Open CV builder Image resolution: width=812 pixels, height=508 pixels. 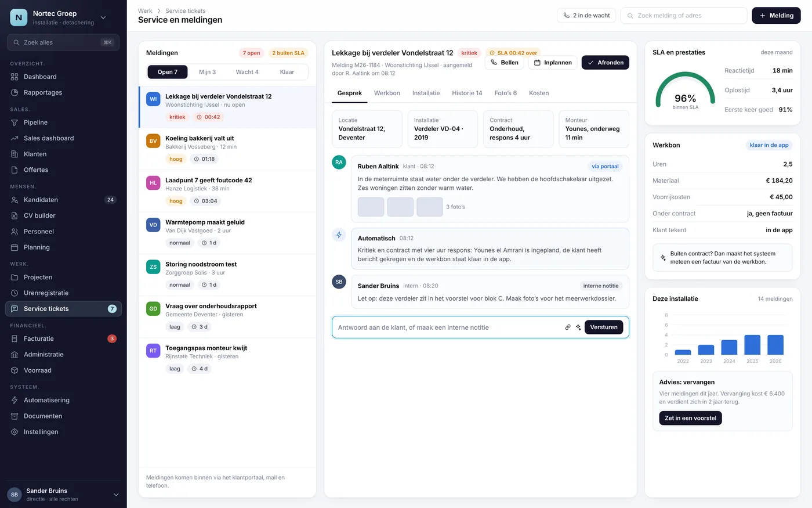(63, 215)
